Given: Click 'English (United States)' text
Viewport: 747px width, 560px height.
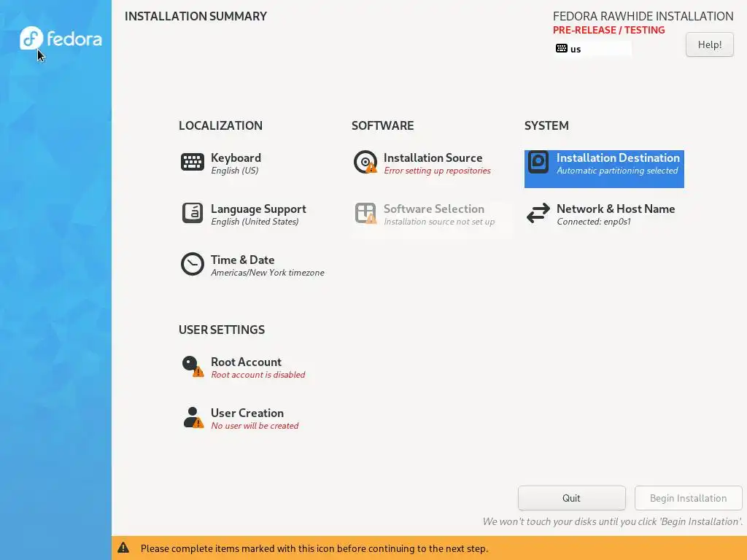Looking at the screenshot, I should point(255,222).
